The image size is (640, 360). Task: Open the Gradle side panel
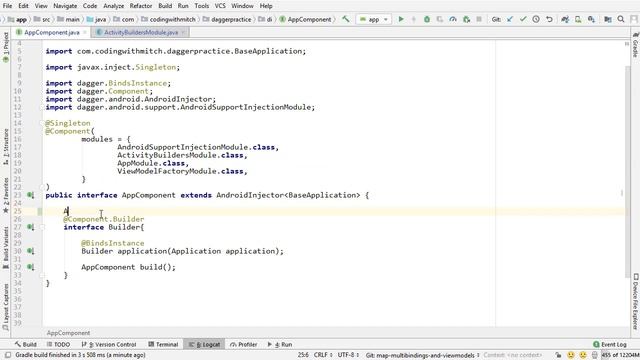[635, 45]
